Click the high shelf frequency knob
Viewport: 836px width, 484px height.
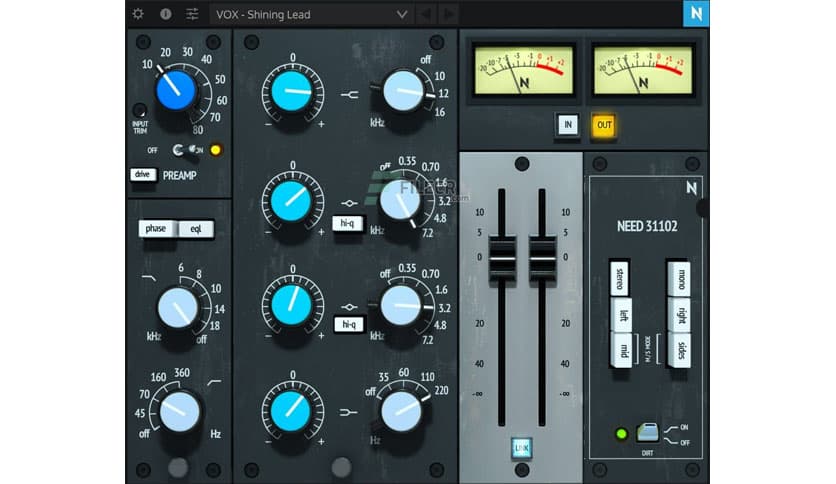404,91
